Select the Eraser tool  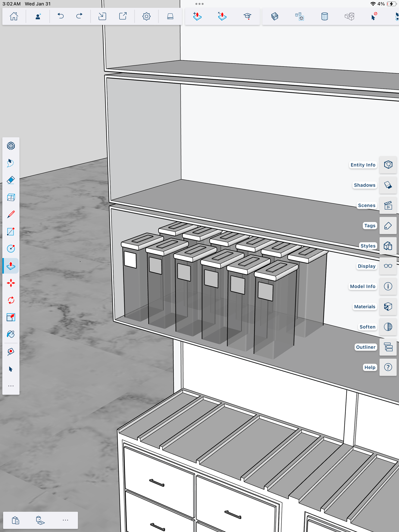coord(11,180)
